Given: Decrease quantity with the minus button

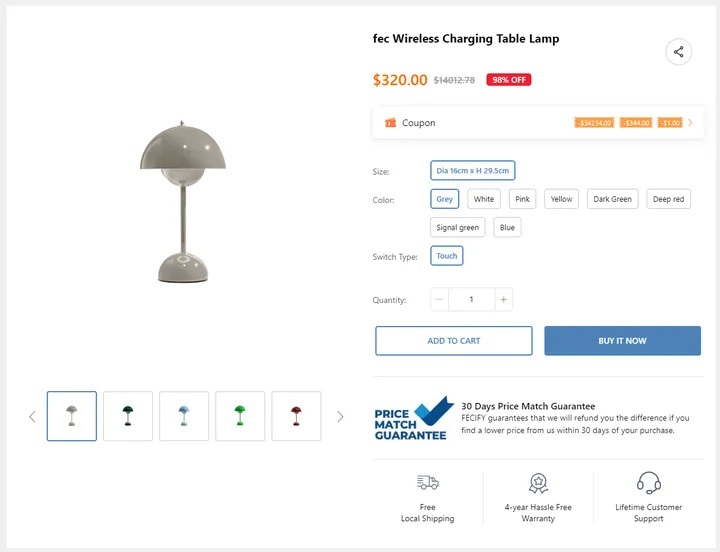Looking at the screenshot, I should coord(439,299).
